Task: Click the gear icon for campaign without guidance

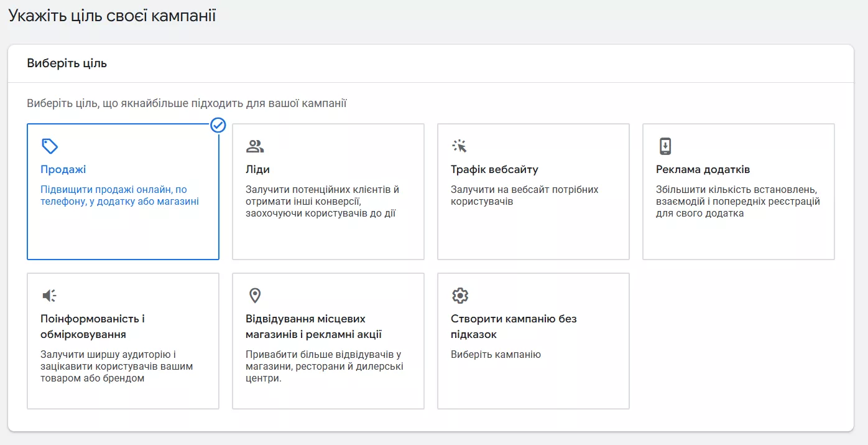Action: 460,296
